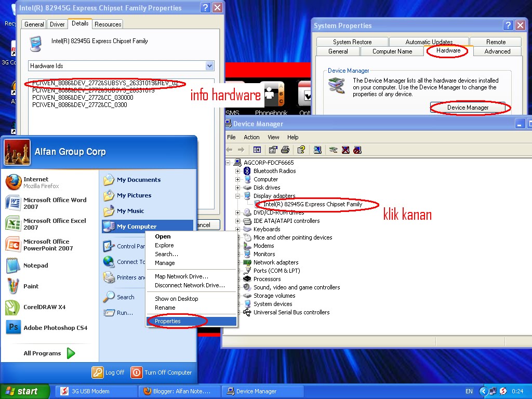Viewport: 532px width, 399px height.
Task: Launch Microsoft Office PowerPoint 2007
Action: [x=50, y=245]
